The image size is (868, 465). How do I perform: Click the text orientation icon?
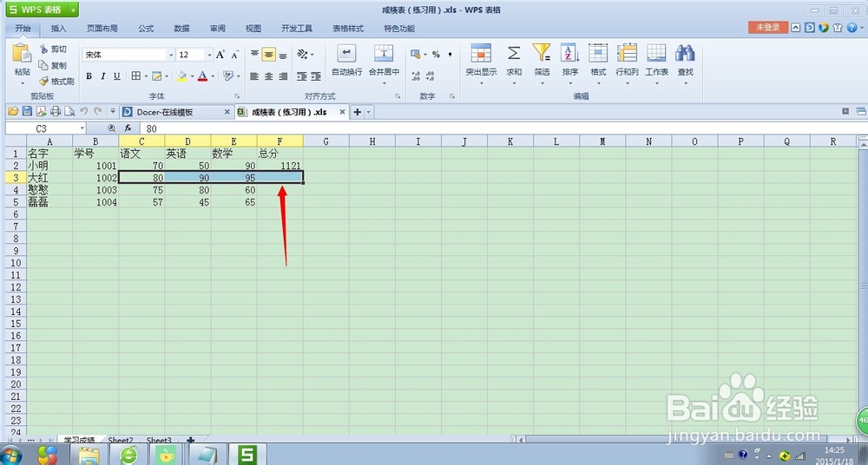[302, 54]
